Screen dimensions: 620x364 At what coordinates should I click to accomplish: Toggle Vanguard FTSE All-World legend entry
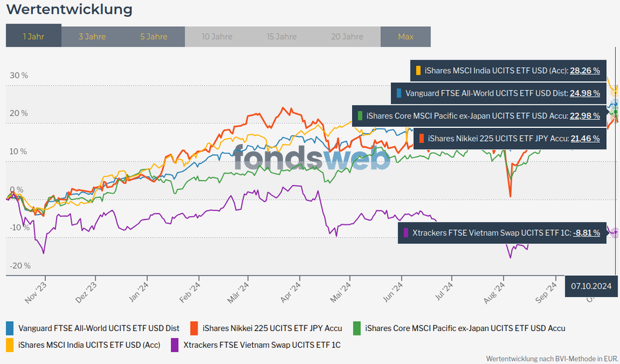pyautogui.click(x=99, y=328)
